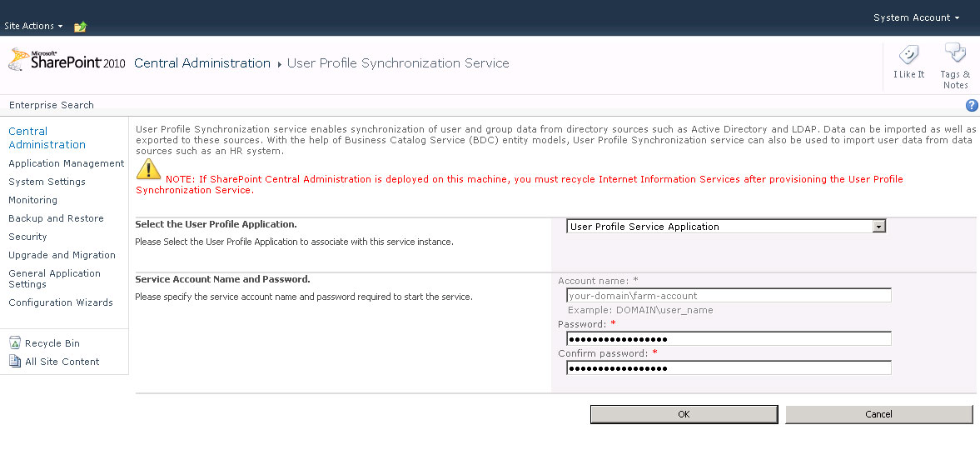The height and width of the screenshot is (475, 980).
Task: Click the Example: DOMAIN\user_name hint
Action: [640, 310]
